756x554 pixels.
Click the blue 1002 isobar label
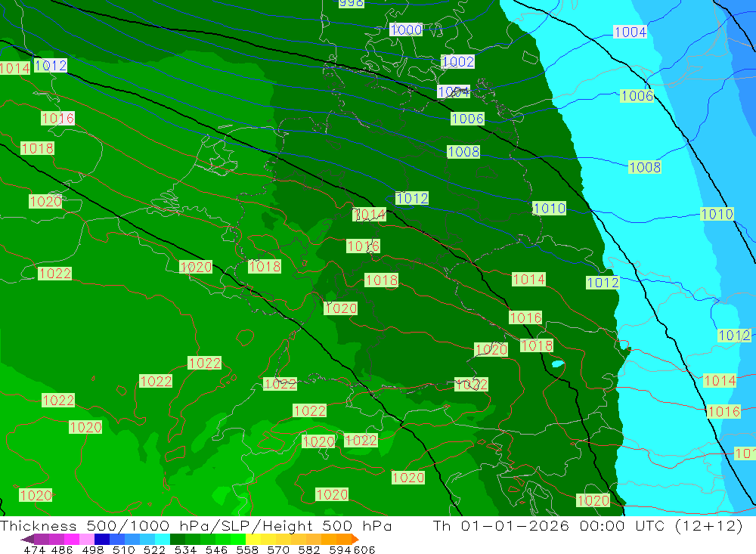458,62
